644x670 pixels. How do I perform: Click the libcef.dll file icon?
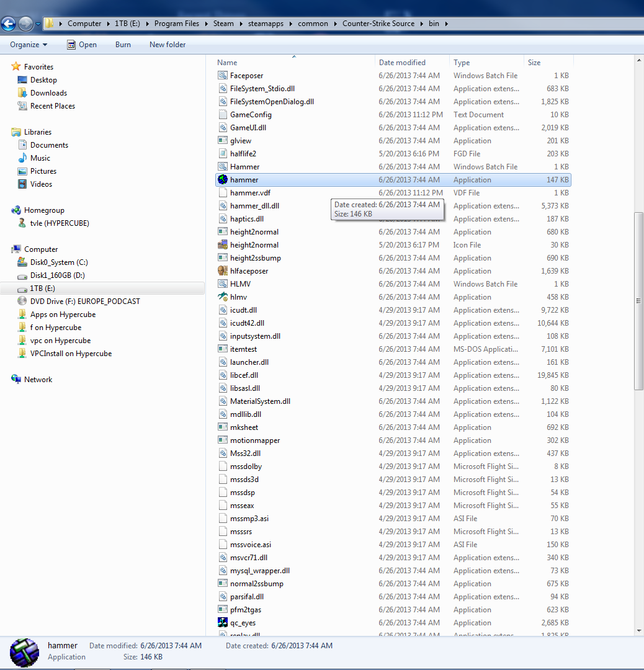pos(223,375)
